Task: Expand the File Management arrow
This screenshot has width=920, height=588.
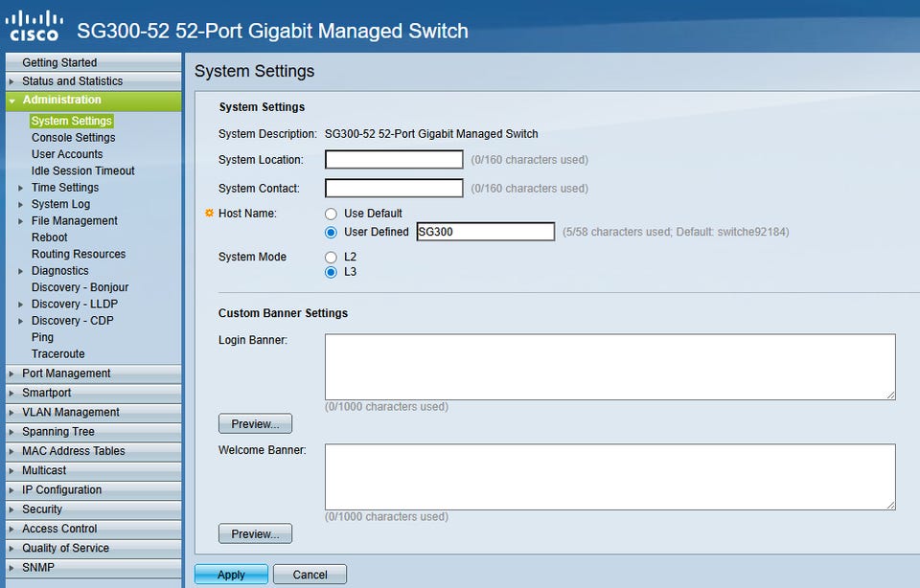Action: [x=20, y=221]
